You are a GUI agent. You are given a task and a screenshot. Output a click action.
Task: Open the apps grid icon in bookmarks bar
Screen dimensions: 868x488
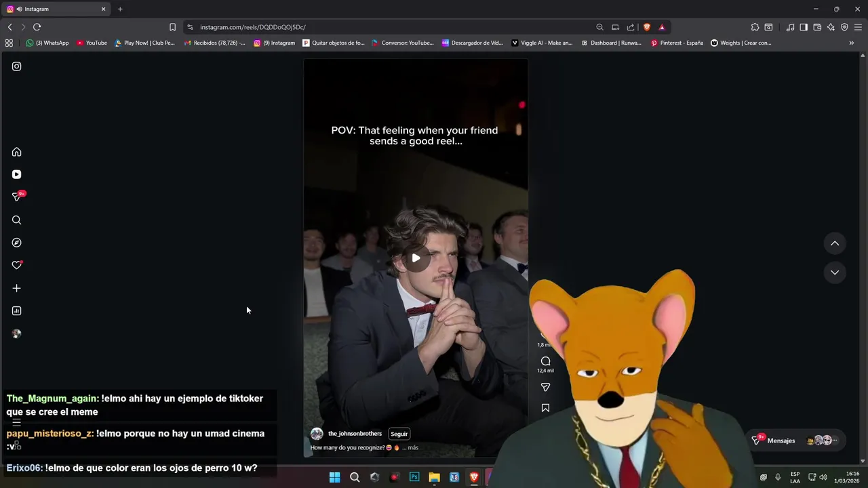click(x=9, y=43)
